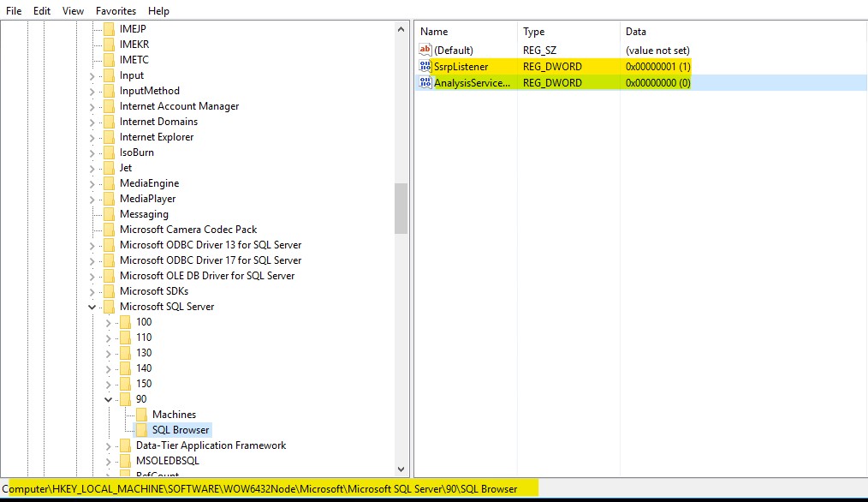Select the Input folder icon
868x502 pixels.
click(x=109, y=75)
